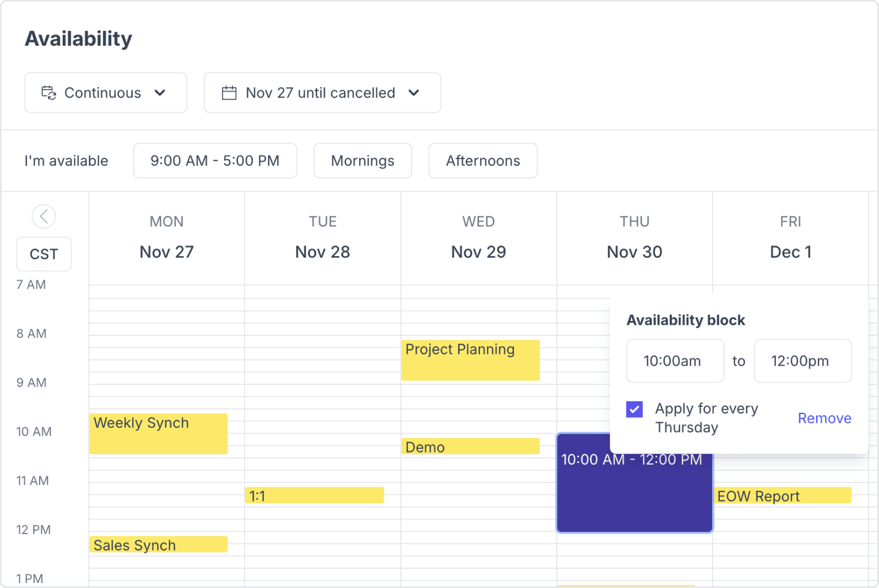Click the recurring calendar icon beside Continuous
This screenshot has width=879, height=588.
[49, 92]
